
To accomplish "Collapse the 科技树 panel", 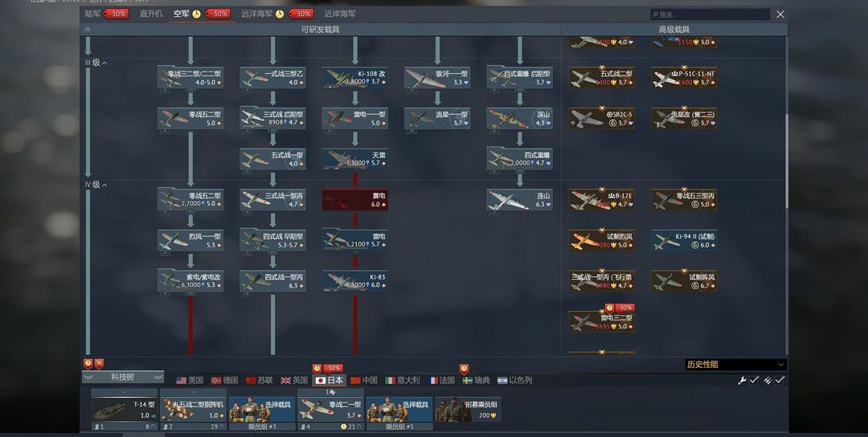I will coord(123,378).
